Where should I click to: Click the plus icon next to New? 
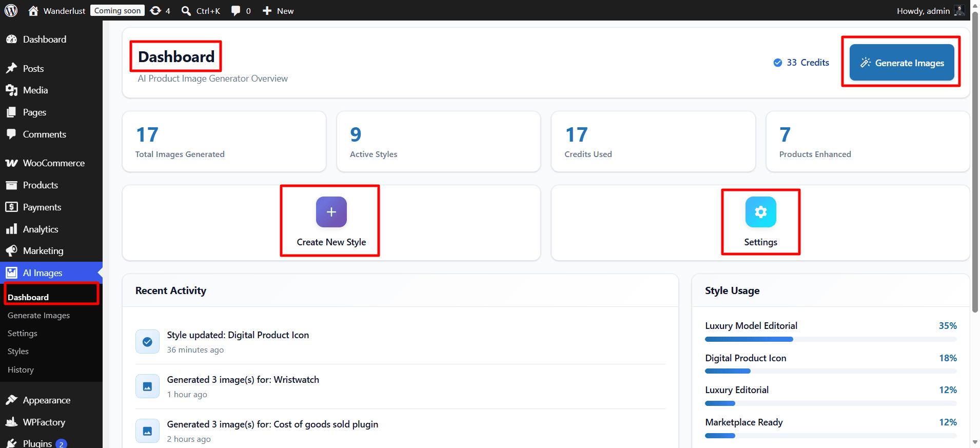coord(267,11)
